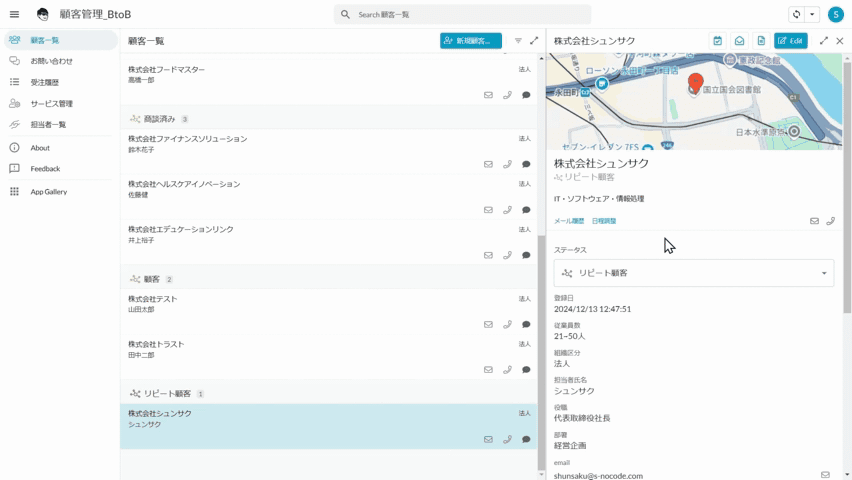852x480 pixels.
Task: Open the dropdown arrow beside sync
Action: point(812,15)
